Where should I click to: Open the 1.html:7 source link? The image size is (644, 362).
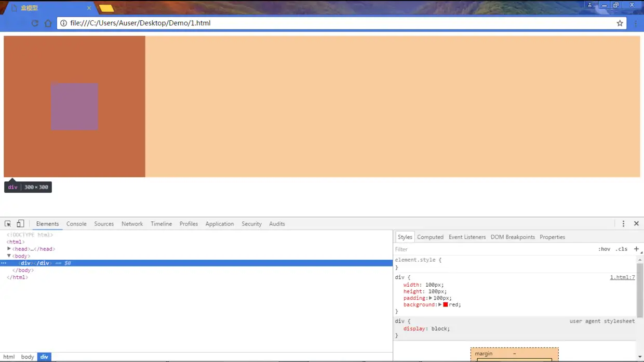(622, 277)
